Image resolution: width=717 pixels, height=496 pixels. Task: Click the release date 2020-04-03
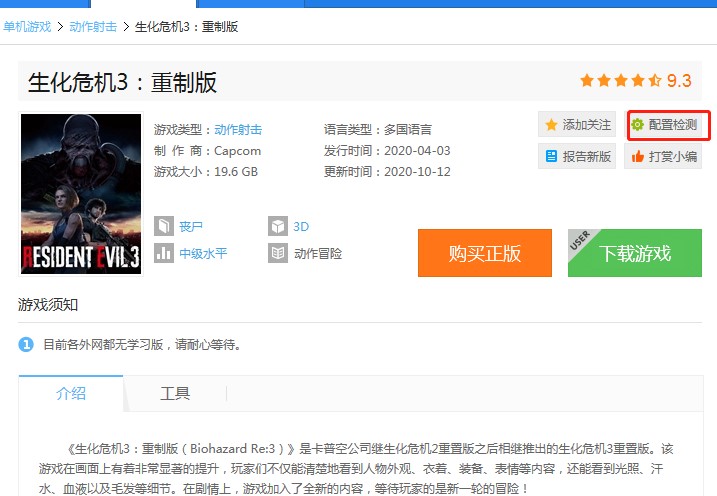click(417, 151)
